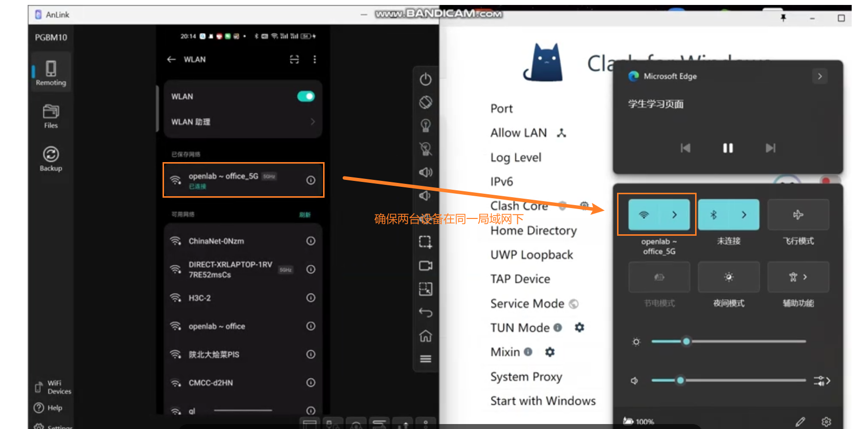This screenshot has width=868, height=429.
Task: Pause media playback in Edge card
Action: pyautogui.click(x=728, y=148)
